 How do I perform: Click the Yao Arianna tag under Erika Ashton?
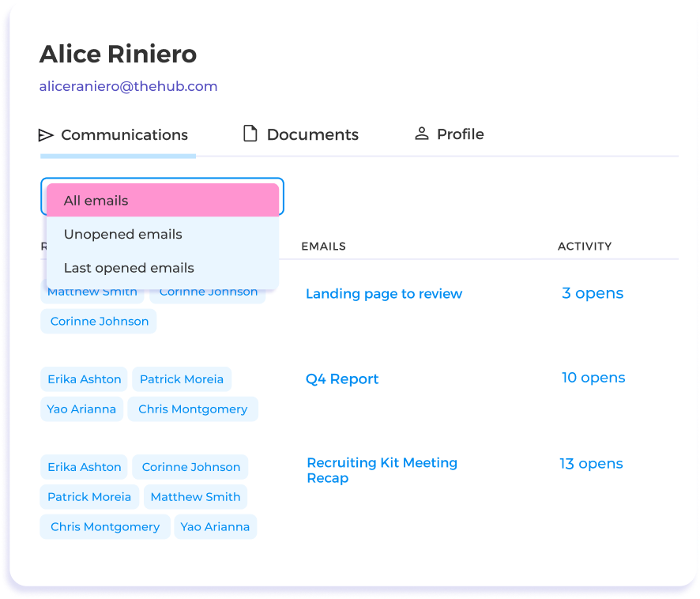click(81, 409)
